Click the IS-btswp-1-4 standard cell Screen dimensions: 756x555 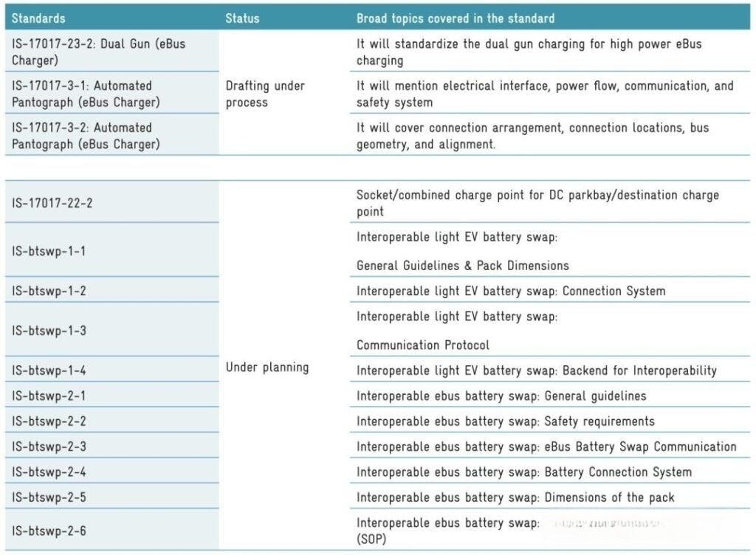pyautogui.click(x=49, y=370)
